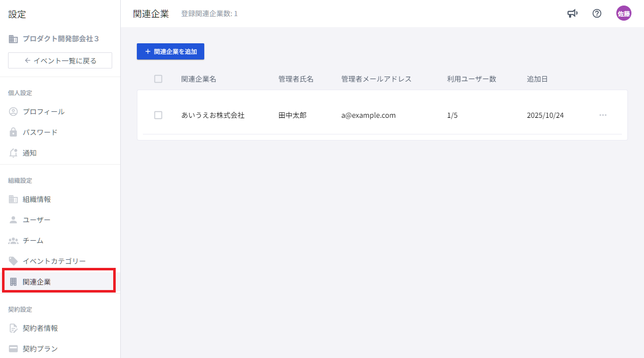Open 契約者情報 in the sidebar
Screen dimensions: 644x358
pos(40,328)
